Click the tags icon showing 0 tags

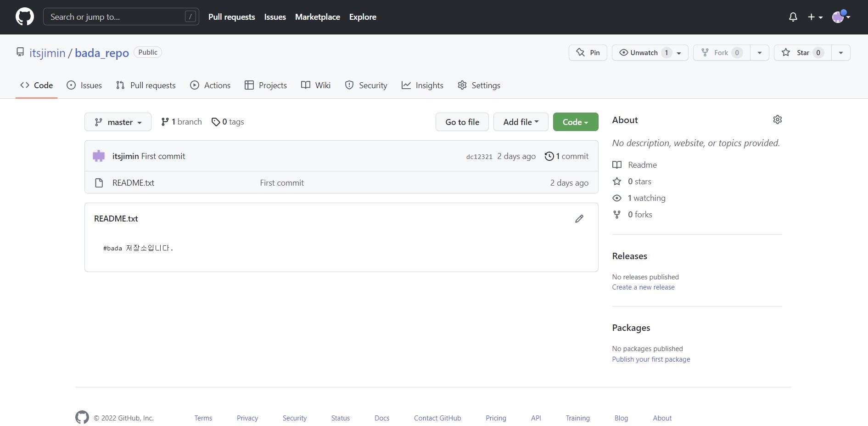click(216, 122)
